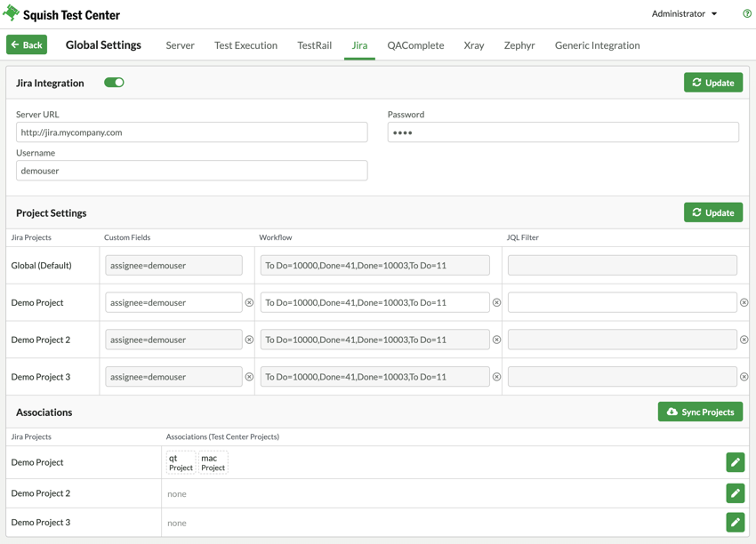Screen dimensions: 756x544
Task: Click the Sync Projects button
Action: 700,412
